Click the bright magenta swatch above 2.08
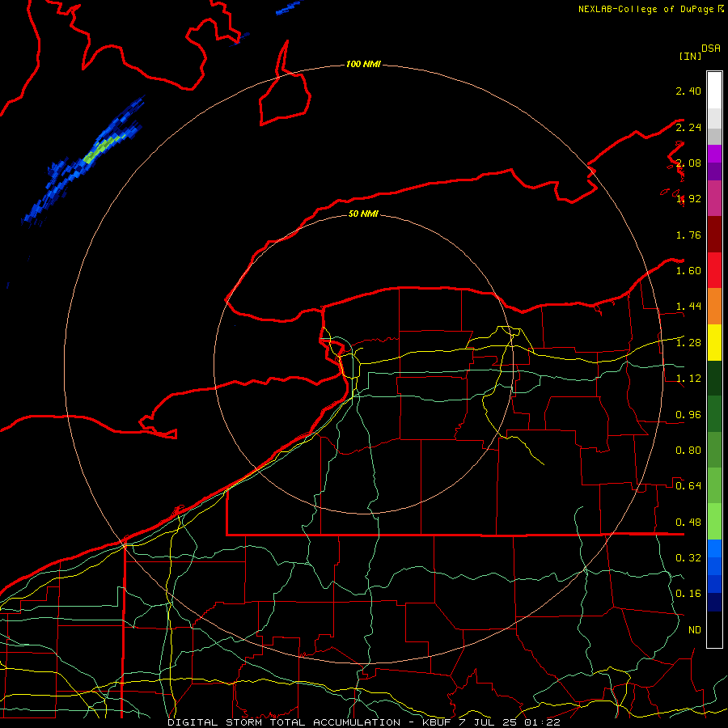Image resolution: width=728 pixels, height=728 pixels. coord(714,153)
